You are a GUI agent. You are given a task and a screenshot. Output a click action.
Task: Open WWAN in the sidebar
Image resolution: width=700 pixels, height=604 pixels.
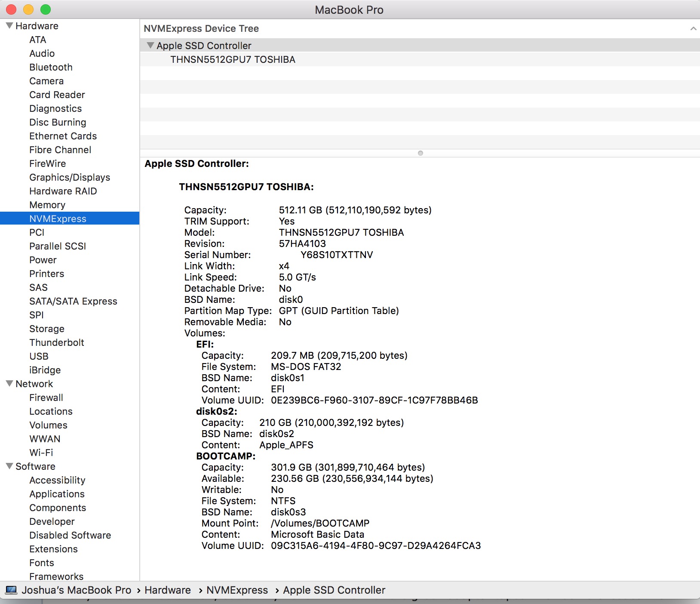(45, 439)
